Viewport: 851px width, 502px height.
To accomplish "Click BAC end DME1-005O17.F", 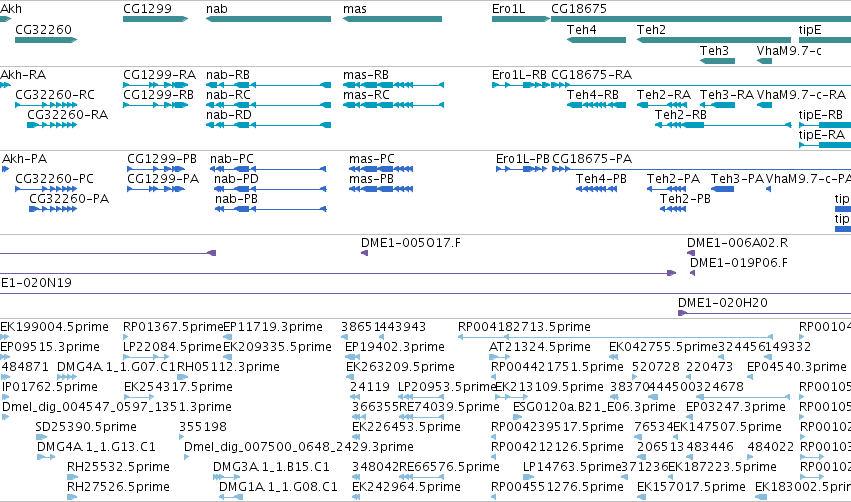I will [x=365, y=253].
